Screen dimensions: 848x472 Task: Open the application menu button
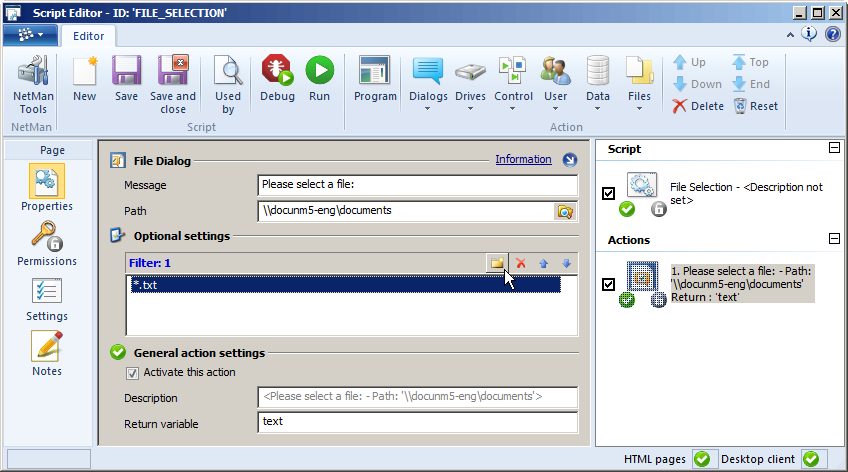pyautogui.click(x=30, y=36)
